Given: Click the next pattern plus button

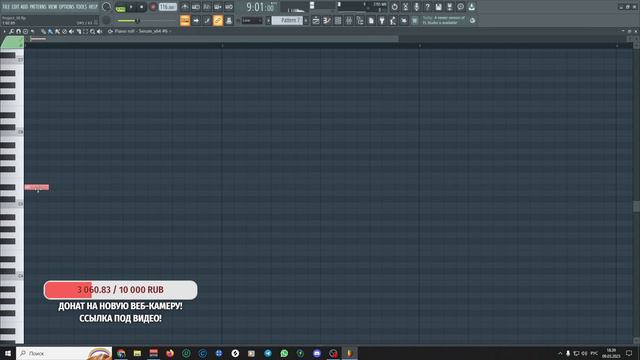Looking at the screenshot, I should [306, 20].
